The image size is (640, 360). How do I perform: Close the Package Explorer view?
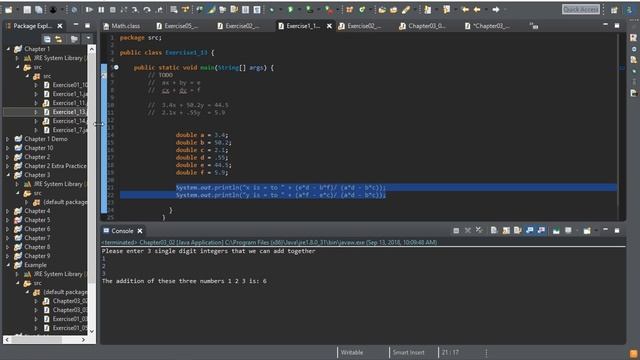pos(60,26)
